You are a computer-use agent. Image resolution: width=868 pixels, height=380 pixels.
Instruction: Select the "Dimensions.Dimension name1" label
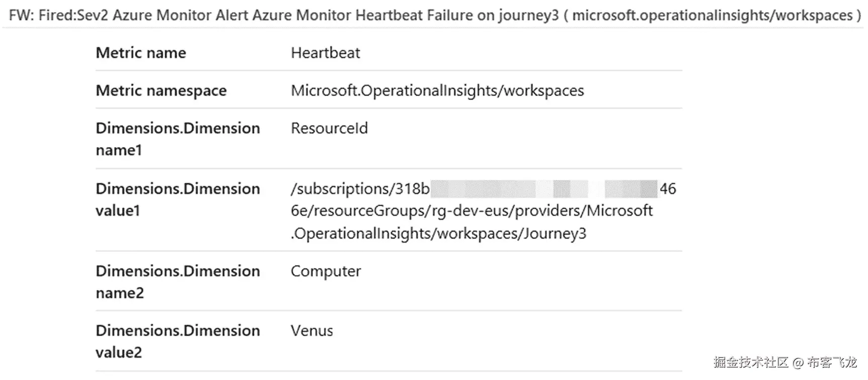coord(178,139)
